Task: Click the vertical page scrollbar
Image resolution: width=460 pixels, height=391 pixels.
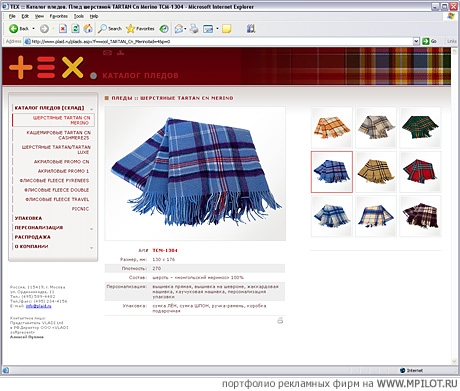Action: coord(454,206)
